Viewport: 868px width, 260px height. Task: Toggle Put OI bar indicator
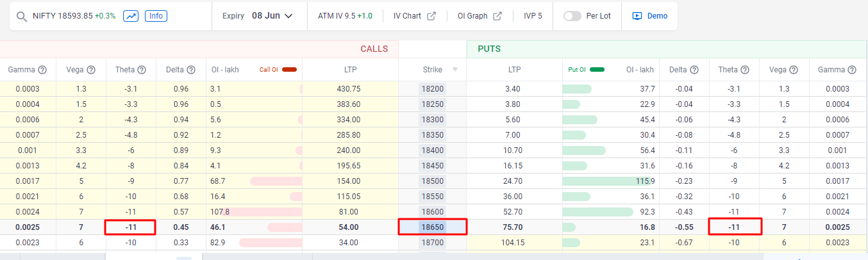point(597,70)
